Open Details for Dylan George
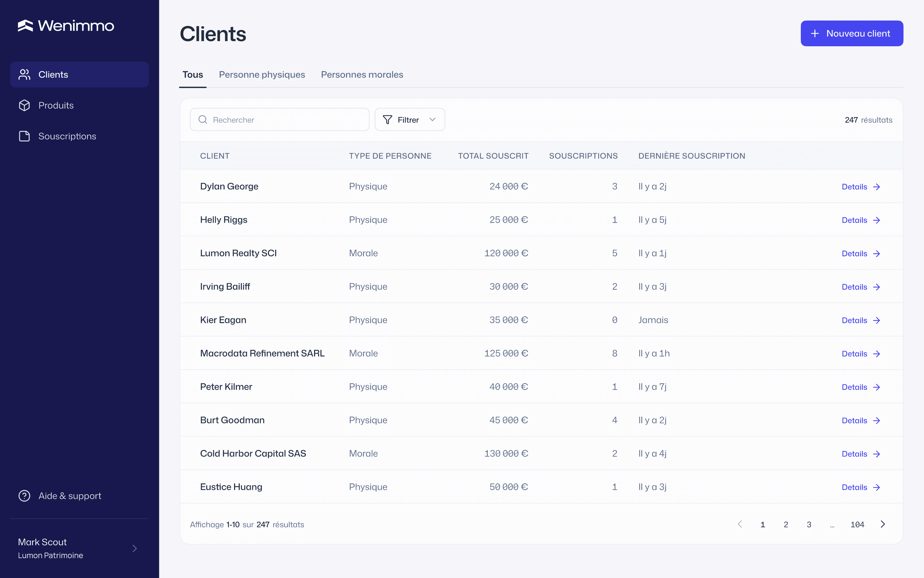The height and width of the screenshot is (578, 924). (861, 187)
